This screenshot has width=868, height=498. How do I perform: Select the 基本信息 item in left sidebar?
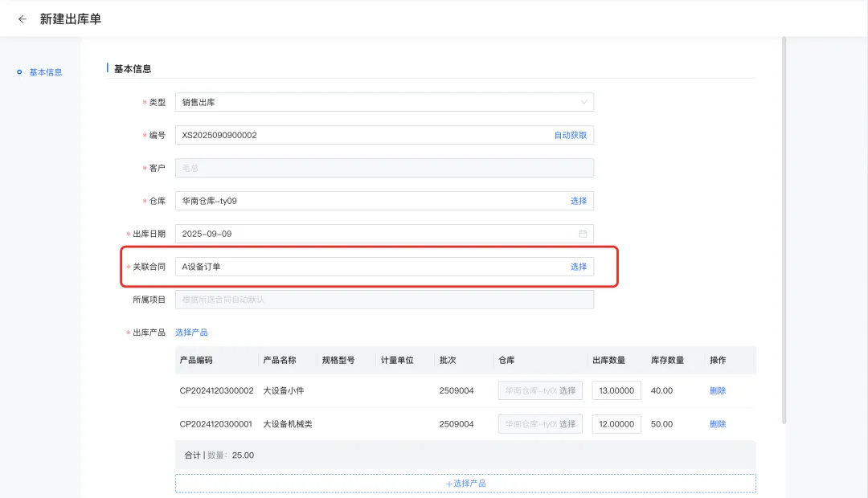click(43, 71)
